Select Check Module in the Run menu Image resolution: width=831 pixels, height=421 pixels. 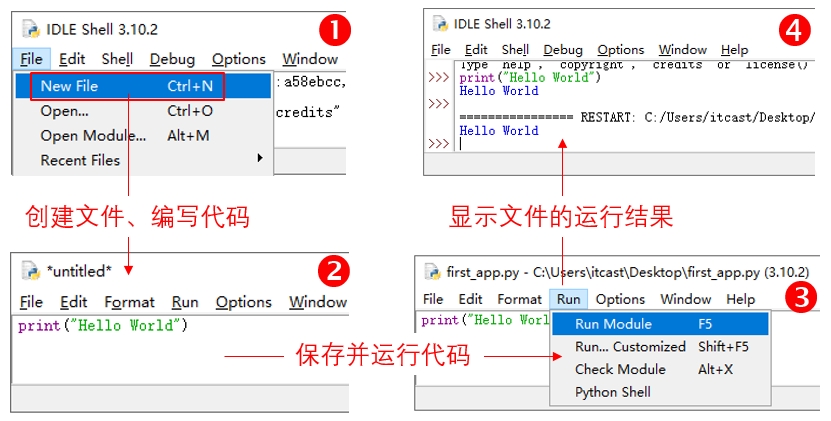tap(660, 369)
